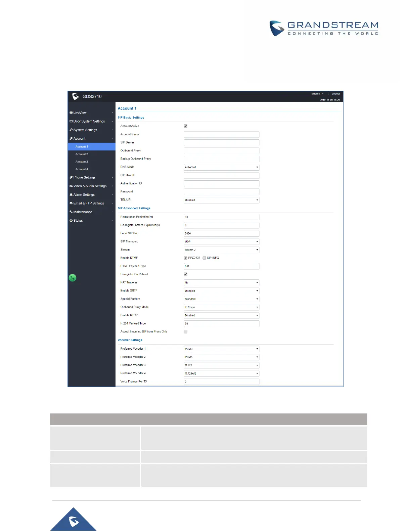Expand the LiveView menu
411x532 pixels.
point(92,113)
